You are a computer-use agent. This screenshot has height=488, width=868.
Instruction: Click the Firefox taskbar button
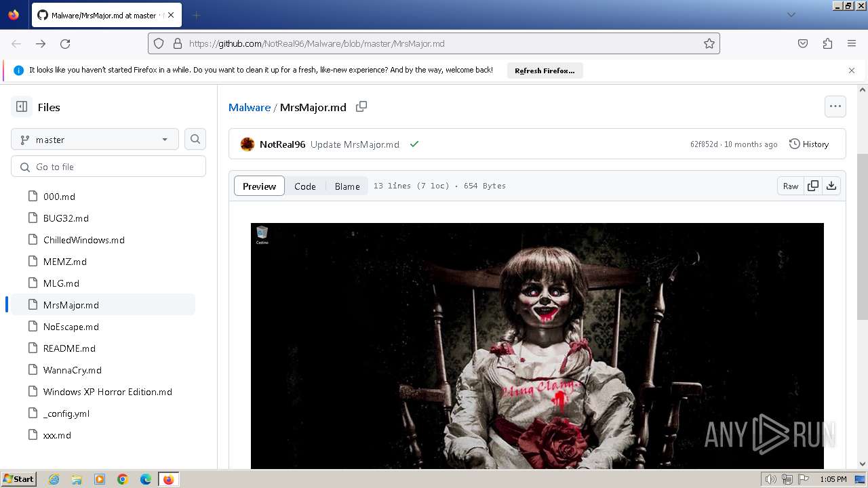(x=169, y=479)
